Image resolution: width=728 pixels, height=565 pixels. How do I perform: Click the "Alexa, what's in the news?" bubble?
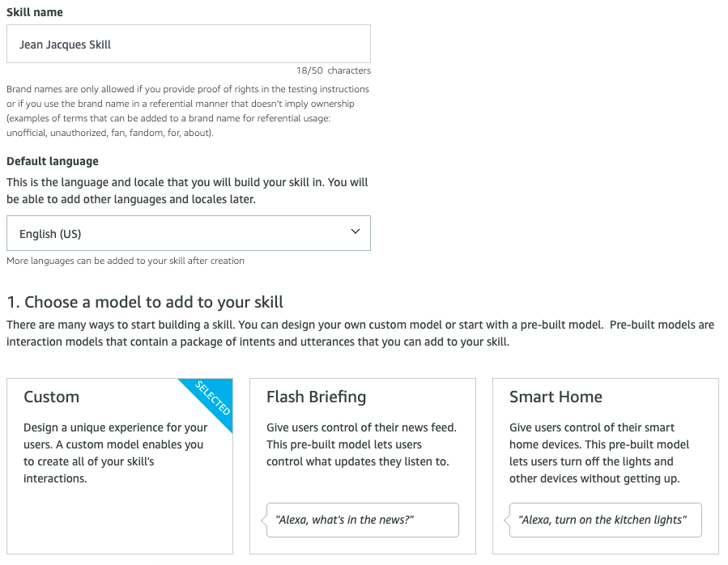click(362, 520)
